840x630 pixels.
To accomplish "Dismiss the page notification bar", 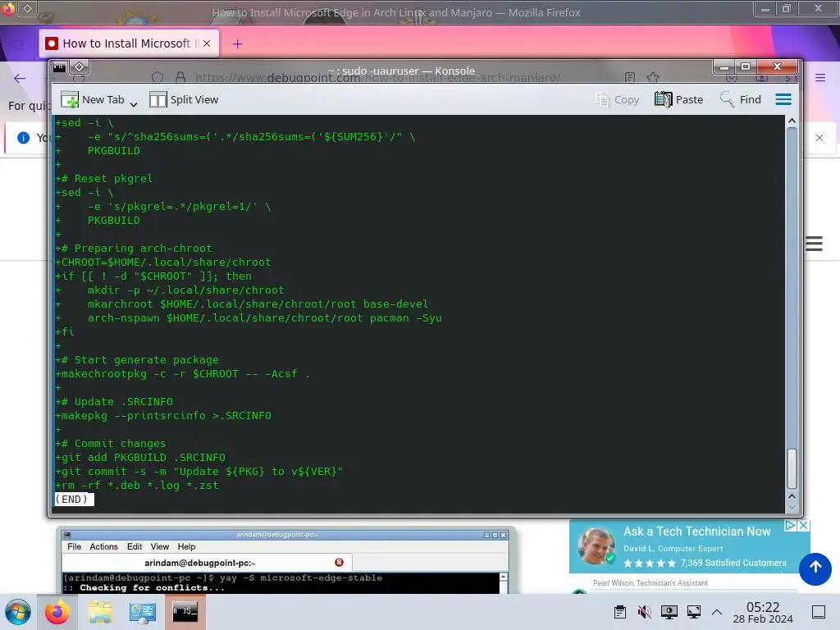I will pos(819,138).
